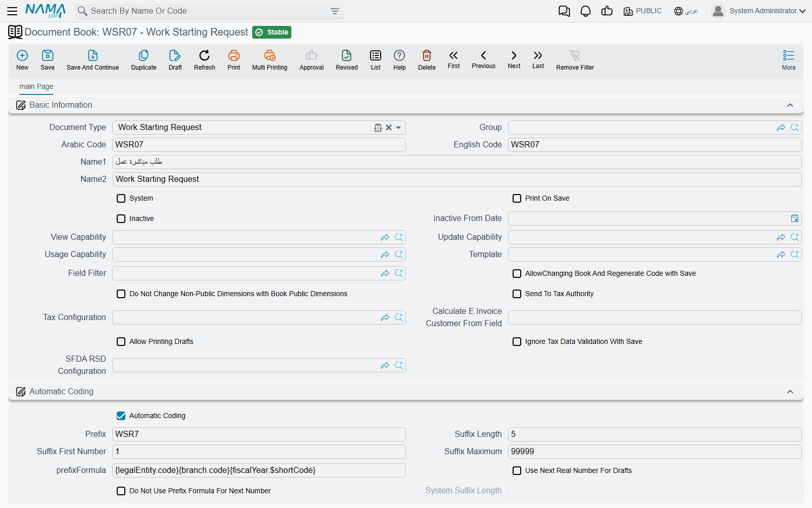Screen dimensions: 812x508
Task: Click the Suffix First Number field
Action: click(x=259, y=452)
